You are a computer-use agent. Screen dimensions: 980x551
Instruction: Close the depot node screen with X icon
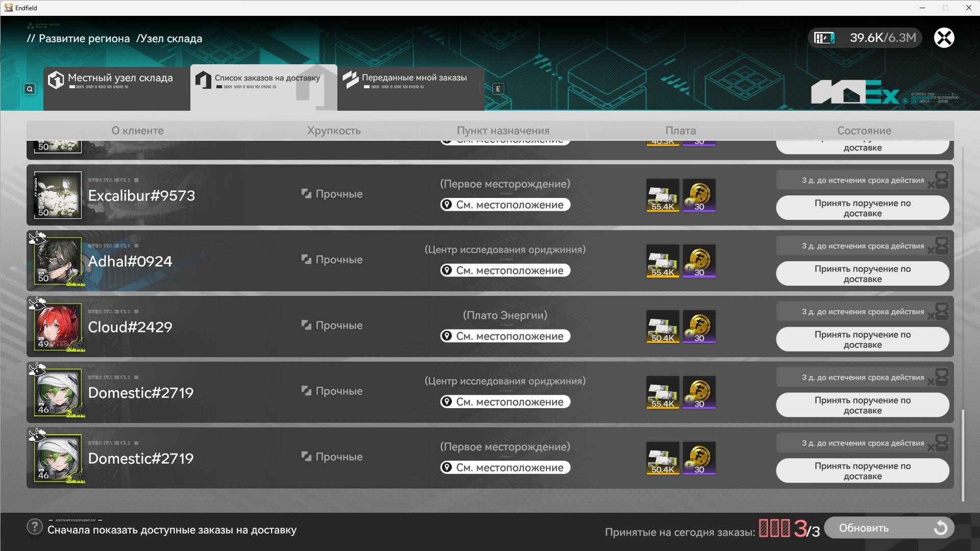[944, 38]
